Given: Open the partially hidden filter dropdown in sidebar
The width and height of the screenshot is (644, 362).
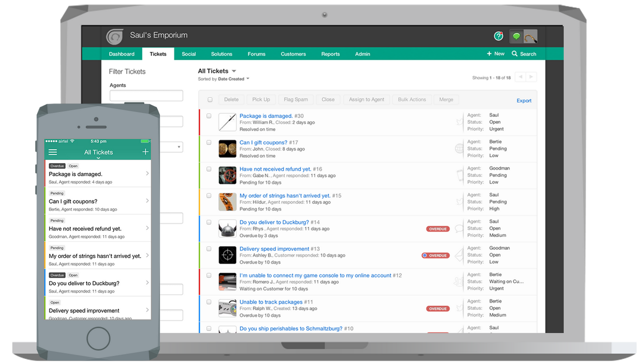Looking at the screenshot, I should click(x=172, y=147).
